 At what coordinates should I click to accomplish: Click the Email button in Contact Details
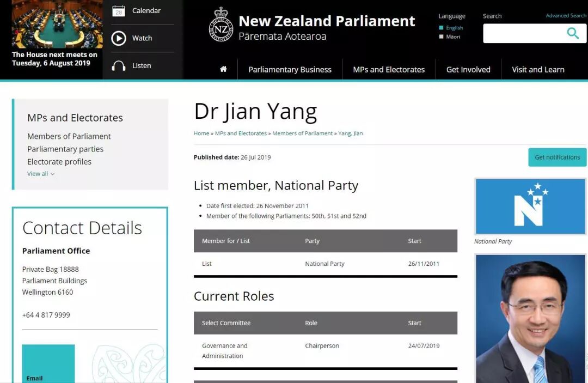pos(48,363)
